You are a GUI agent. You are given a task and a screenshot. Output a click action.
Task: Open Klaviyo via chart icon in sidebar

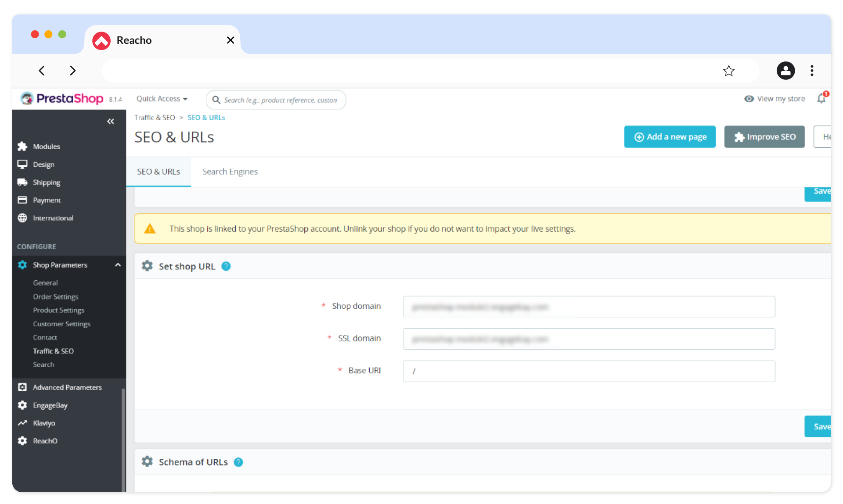[x=22, y=423]
